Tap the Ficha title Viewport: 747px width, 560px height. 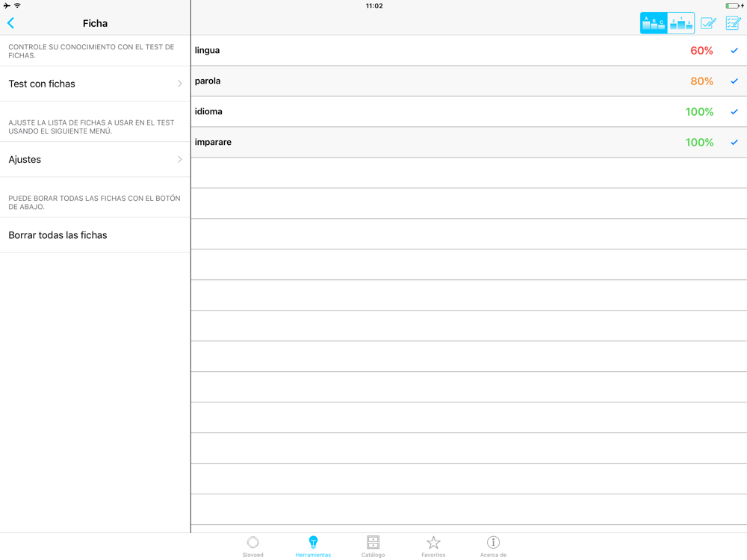(x=96, y=23)
